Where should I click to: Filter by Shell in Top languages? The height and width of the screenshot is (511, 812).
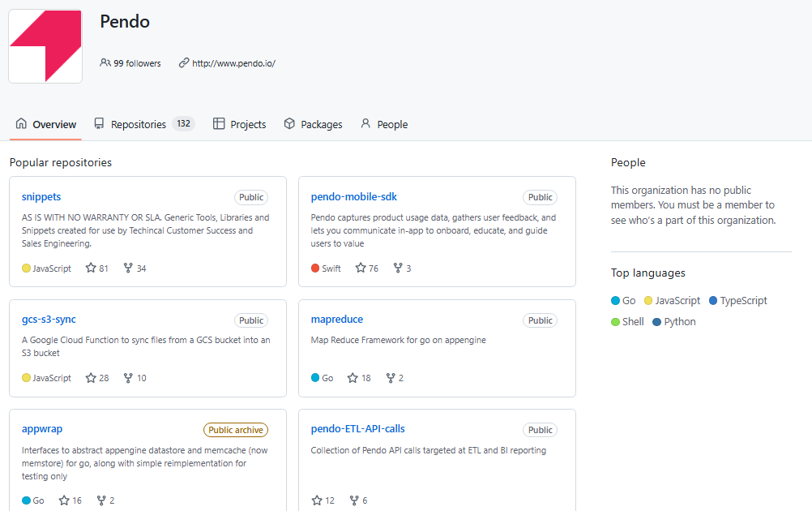pyautogui.click(x=628, y=322)
